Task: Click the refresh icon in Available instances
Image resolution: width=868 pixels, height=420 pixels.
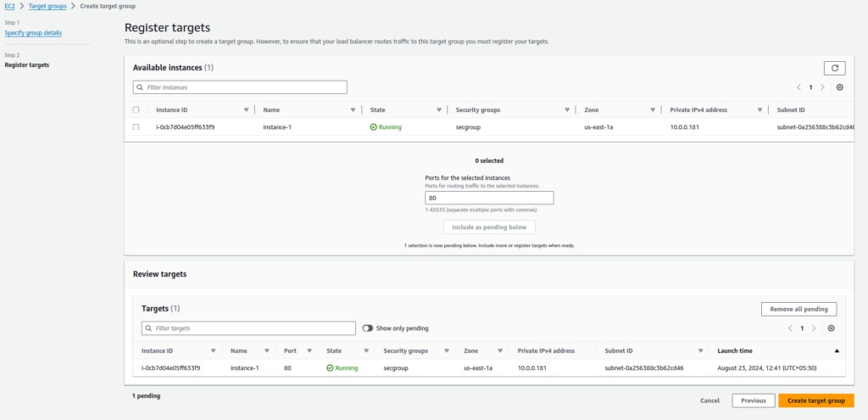Action: point(834,68)
